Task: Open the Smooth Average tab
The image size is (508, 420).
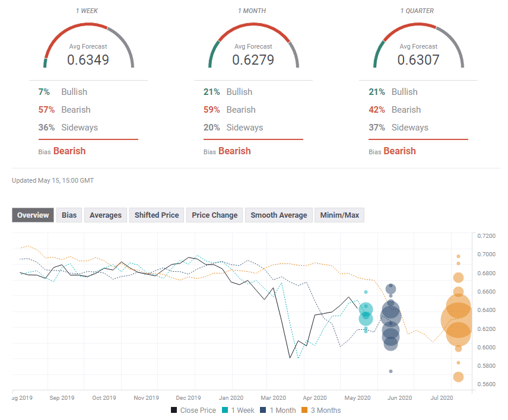Action: 278,215
